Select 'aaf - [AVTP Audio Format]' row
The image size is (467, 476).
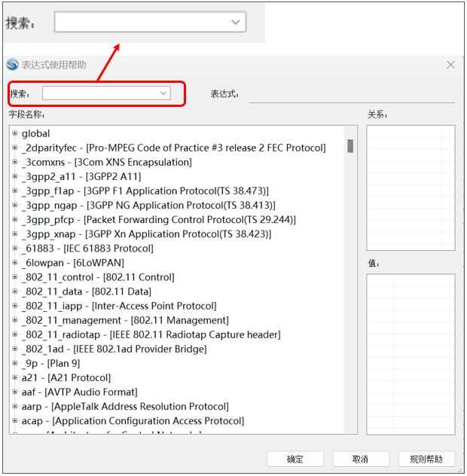point(80,392)
